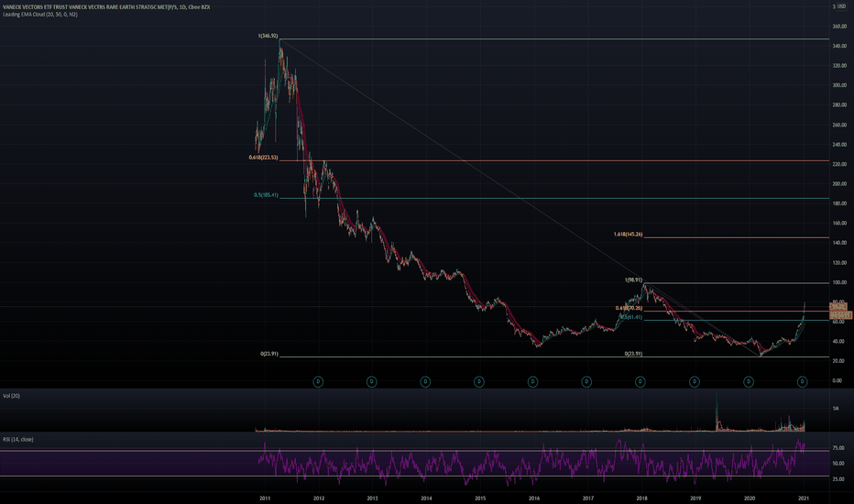Click the 2018 year label on time axis

pos(641,498)
